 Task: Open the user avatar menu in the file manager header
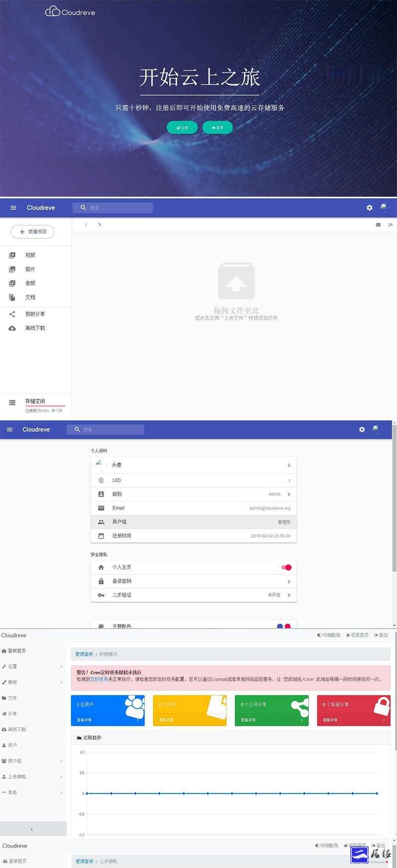pyautogui.click(x=384, y=207)
